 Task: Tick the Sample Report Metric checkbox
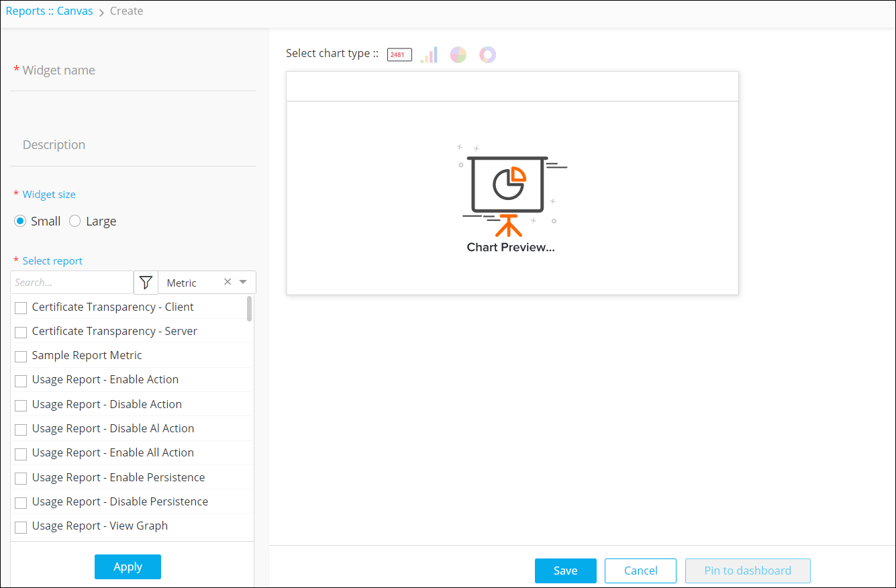point(21,356)
